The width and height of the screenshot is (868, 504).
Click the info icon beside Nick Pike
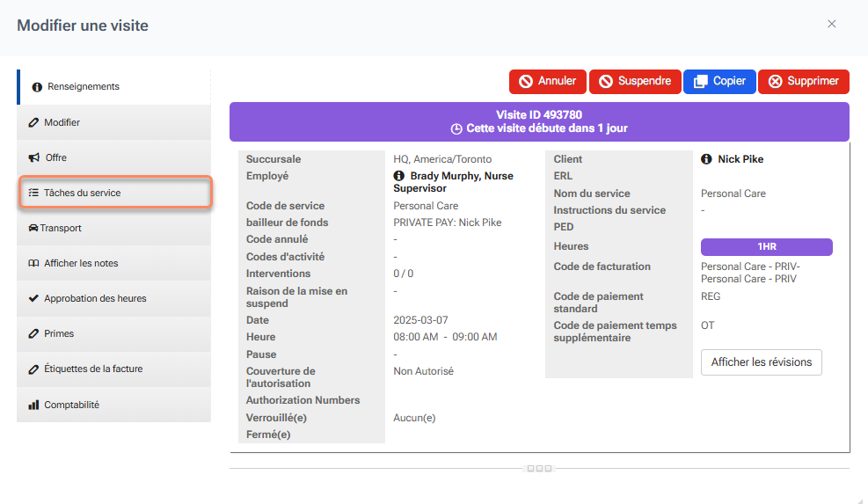[x=707, y=159]
